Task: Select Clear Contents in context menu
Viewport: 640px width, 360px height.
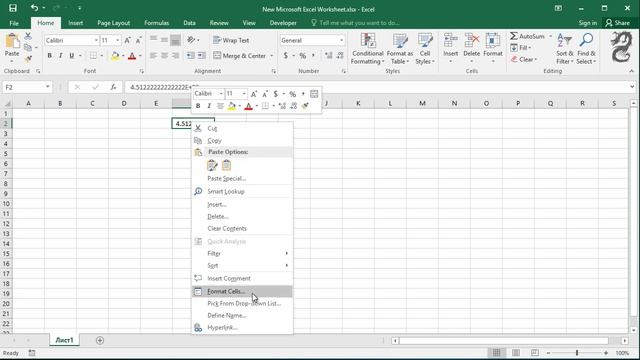Action: [x=242, y=229]
